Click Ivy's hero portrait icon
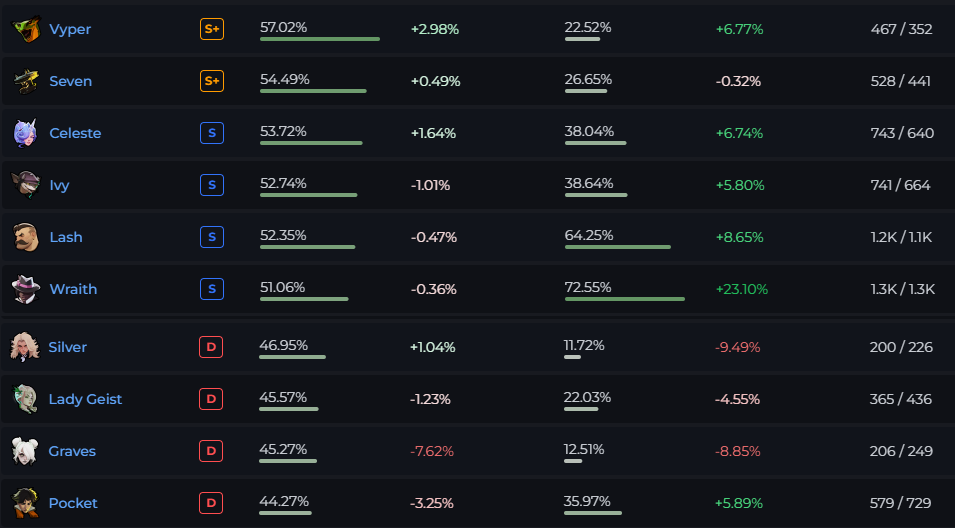This screenshot has width=955, height=528. pyautogui.click(x=26, y=185)
